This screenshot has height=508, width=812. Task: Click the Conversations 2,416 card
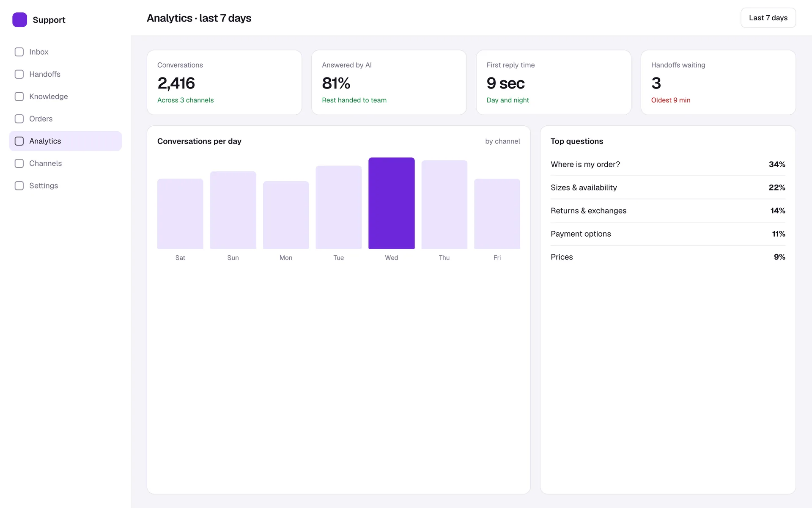coord(224,83)
